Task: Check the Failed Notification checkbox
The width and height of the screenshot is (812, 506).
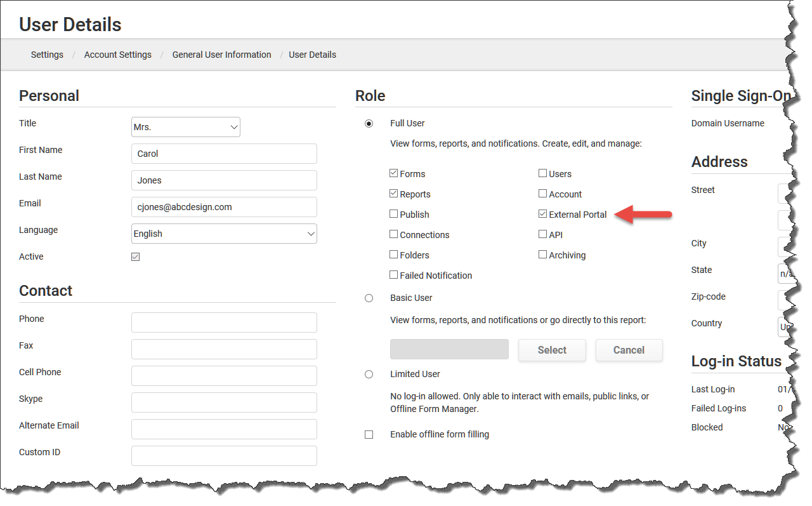Action: coord(394,275)
